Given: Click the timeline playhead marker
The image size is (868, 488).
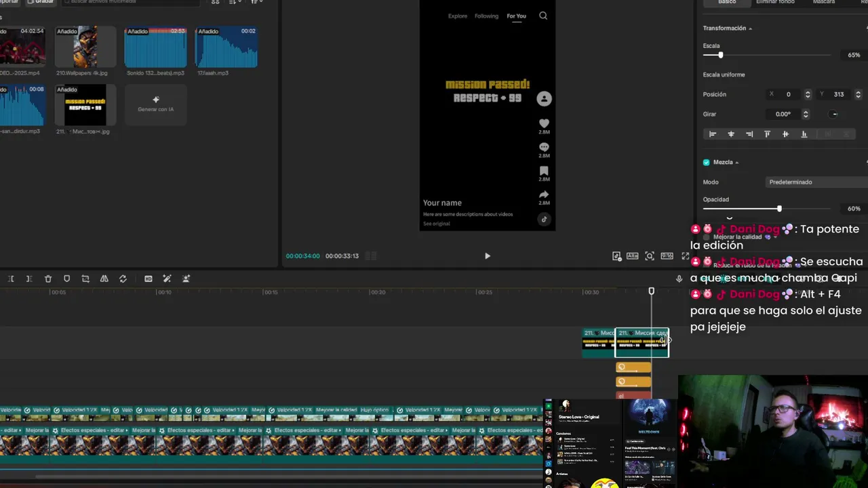Looking at the screenshot, I should (x=651, y=291).
